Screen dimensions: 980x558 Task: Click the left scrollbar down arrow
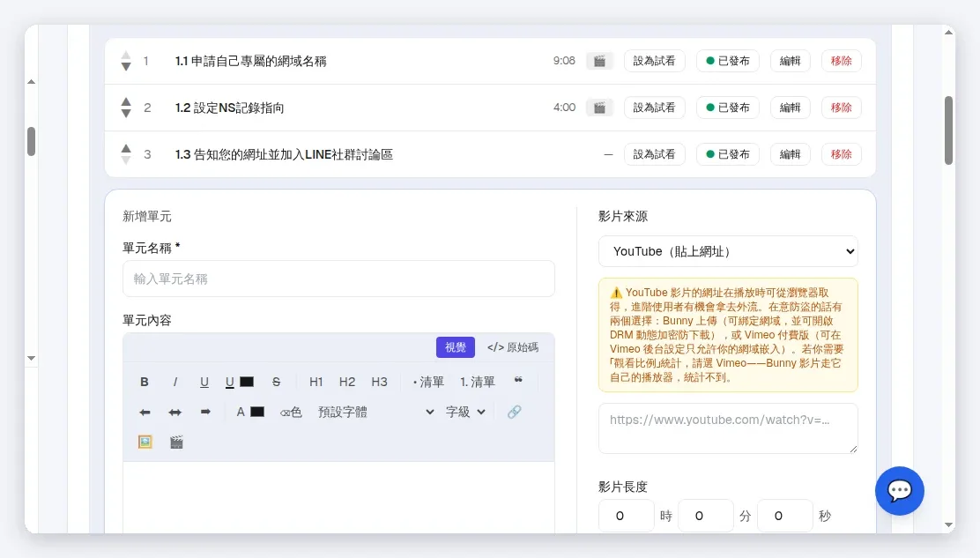(x=31, y=358)
